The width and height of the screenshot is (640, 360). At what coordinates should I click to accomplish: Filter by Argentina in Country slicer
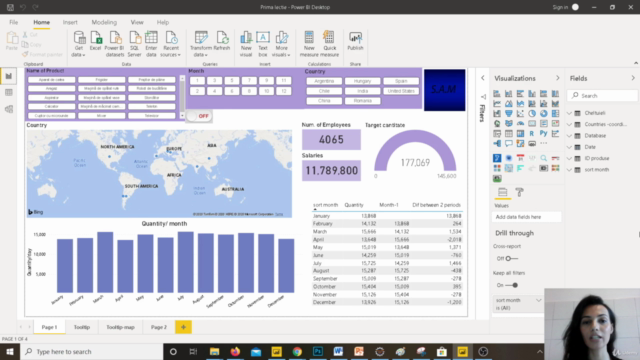click(324, 81)
